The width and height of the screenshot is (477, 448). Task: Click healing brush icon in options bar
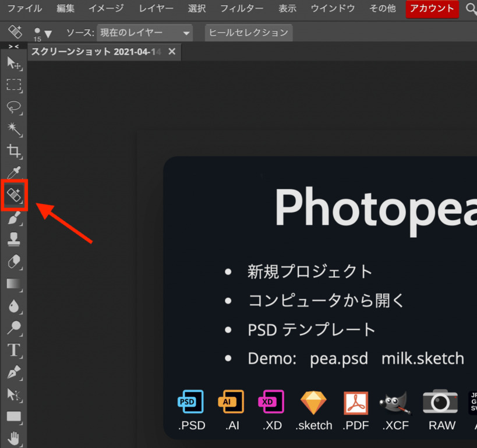[15, 32]
